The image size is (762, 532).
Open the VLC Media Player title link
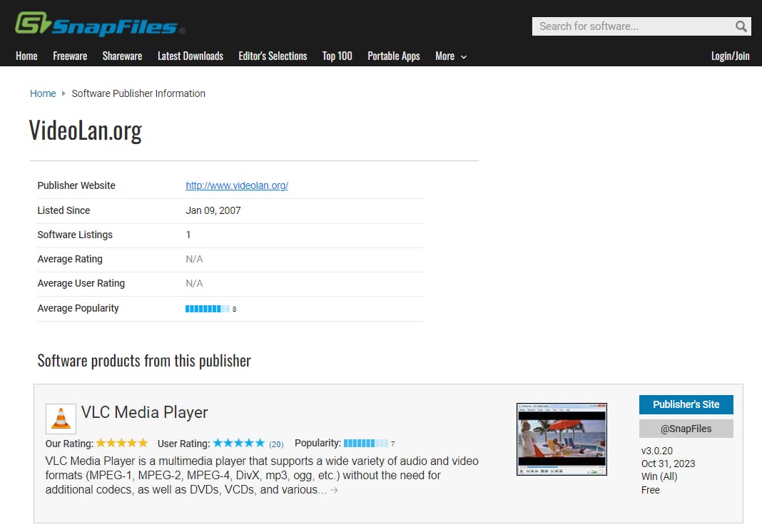pos(144,412)
